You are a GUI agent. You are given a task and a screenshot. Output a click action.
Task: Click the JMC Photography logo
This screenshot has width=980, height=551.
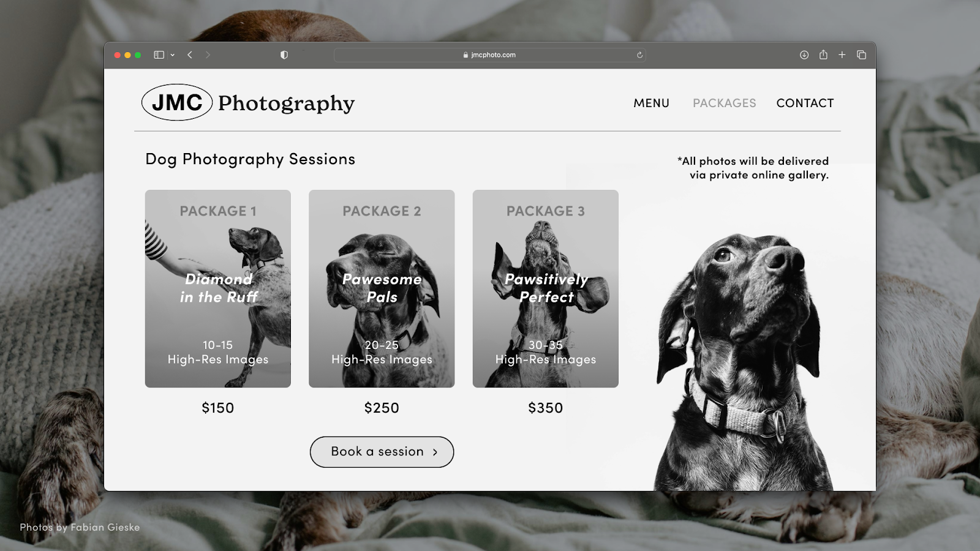pos(248,102)
